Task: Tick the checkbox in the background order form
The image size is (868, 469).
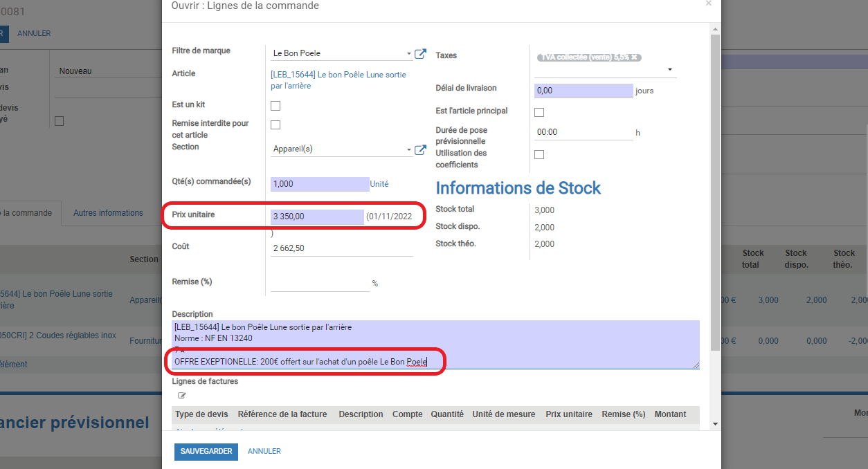Action: (x=59, y=121)
